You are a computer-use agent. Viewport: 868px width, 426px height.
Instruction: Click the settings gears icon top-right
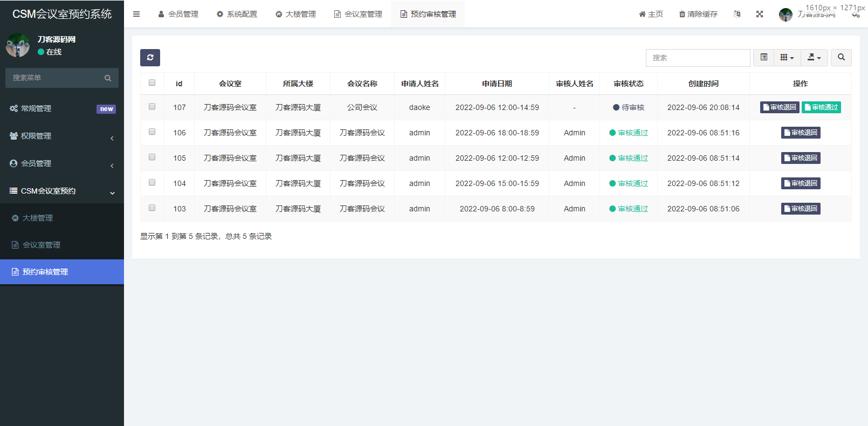(x=856, y=15)
